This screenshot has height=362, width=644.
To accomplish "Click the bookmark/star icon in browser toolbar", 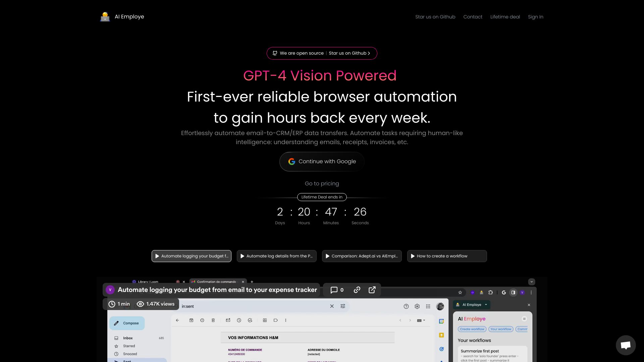I will 460,292.
